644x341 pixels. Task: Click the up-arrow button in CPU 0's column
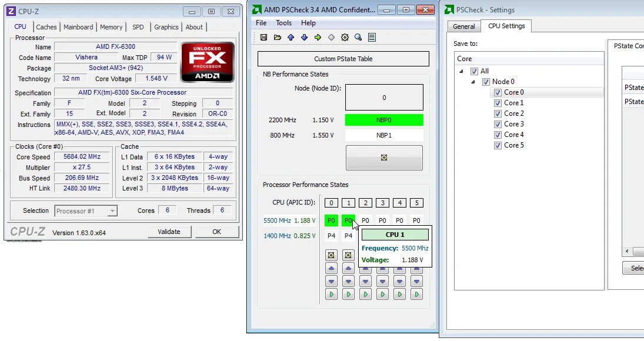point(332,268)
